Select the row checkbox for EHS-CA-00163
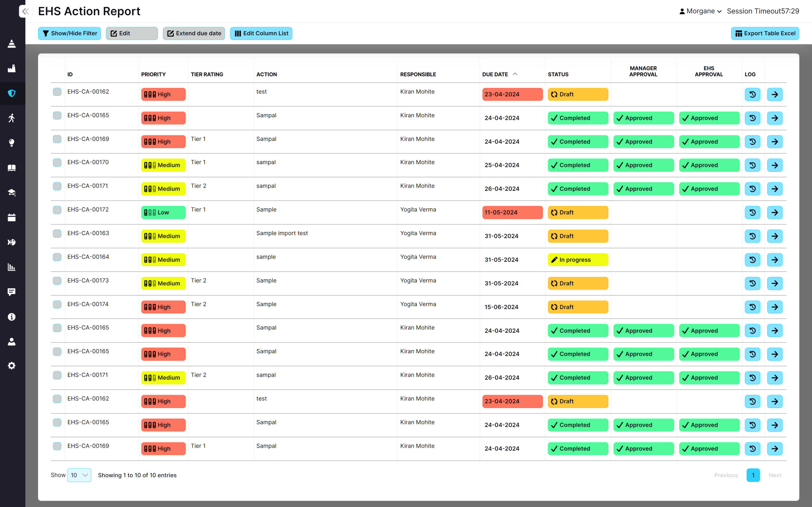Screen dimensions: 812x507 (x=57, y=234)
